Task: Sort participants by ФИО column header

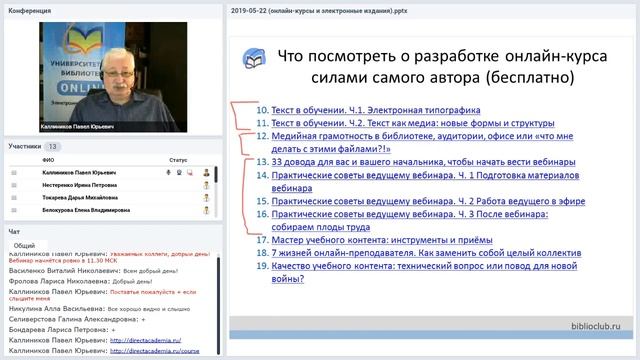Action: (x=48, y=160)
